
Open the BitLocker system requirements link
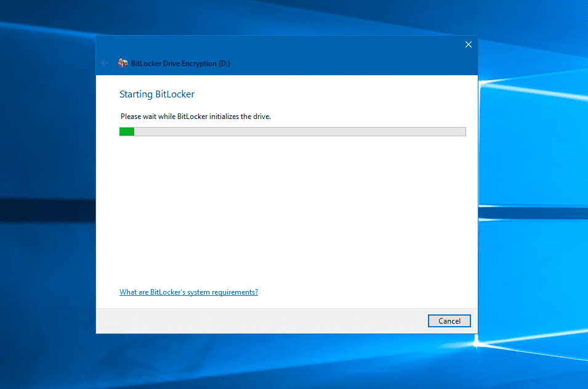[188, 292]
